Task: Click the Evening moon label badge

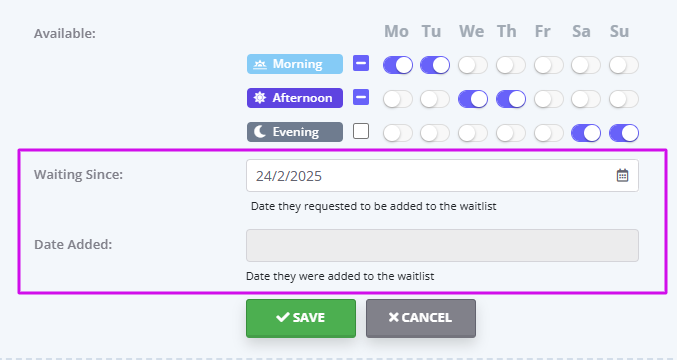Action: [295, 132]
